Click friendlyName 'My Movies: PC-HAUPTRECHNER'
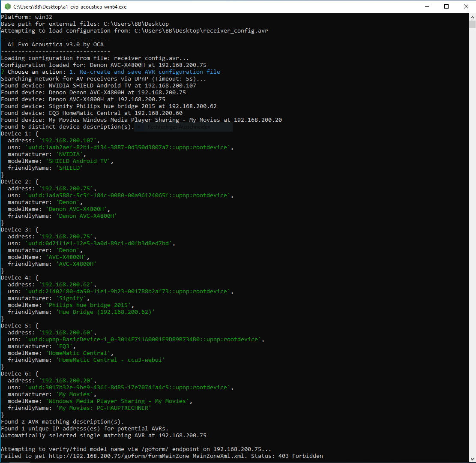Image resolution: width=476 pixels, height=463 pixels. [104, 408]
